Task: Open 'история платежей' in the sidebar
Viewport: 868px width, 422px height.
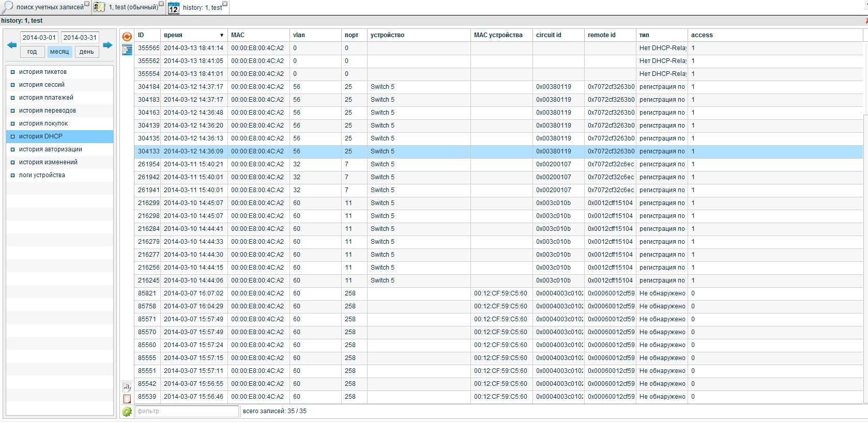Action: point(46,98)
